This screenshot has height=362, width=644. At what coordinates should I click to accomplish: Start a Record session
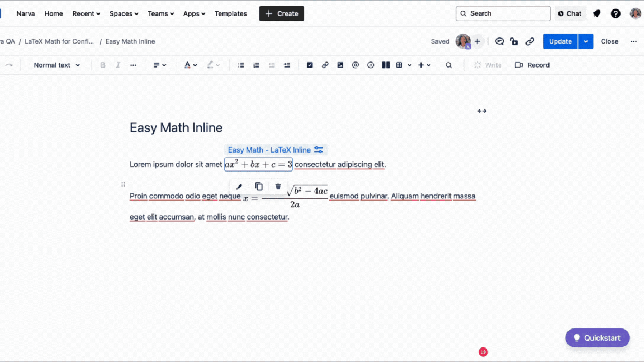(532, 65)
